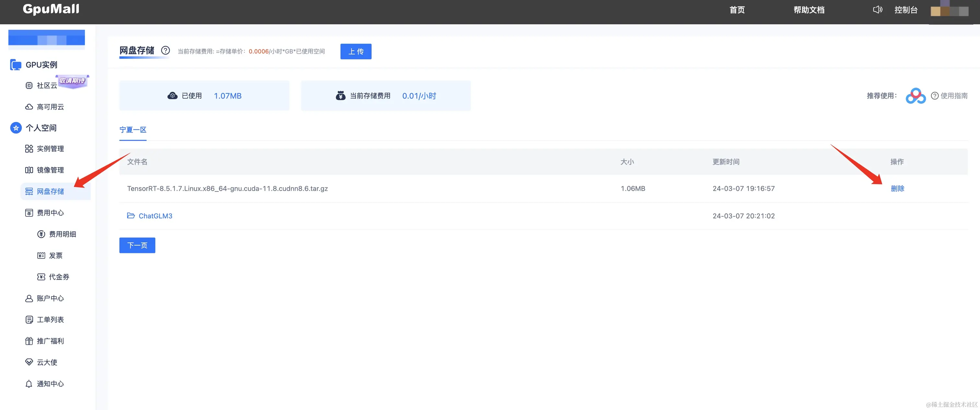The image size is (980, 410).
Task: Expand the 费用中心 sidebar section
Action: coord(50,213)
